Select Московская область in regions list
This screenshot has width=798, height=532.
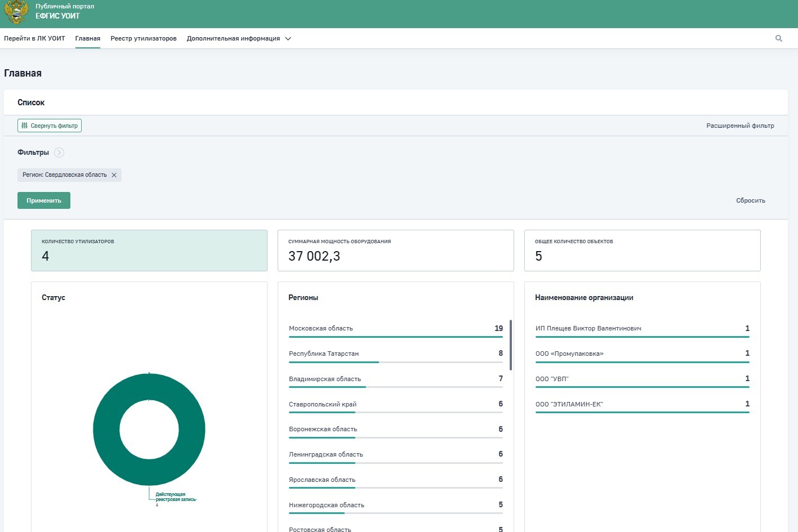coord(396,329)
